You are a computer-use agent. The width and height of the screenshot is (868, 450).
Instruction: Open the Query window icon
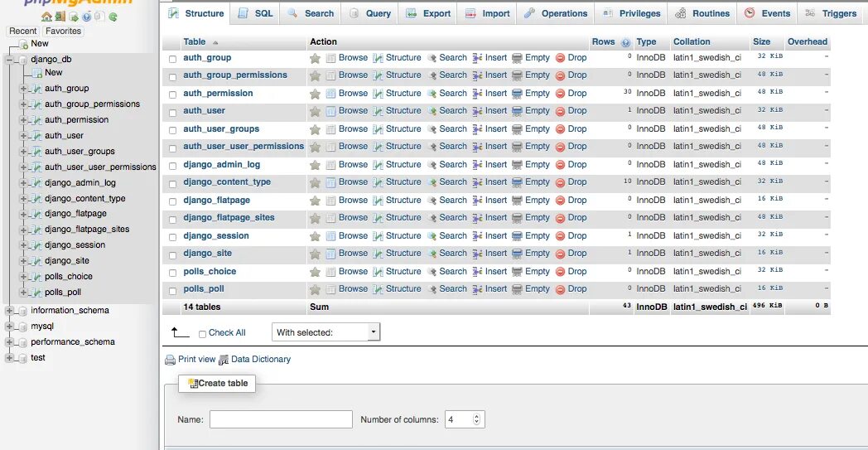point(74,17)
